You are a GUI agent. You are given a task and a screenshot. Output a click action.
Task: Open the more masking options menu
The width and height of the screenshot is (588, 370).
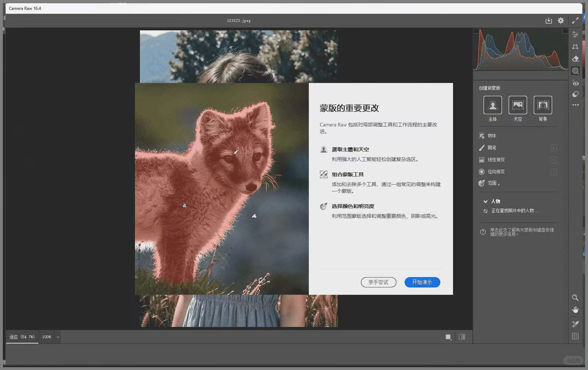(x=576, y=105)
